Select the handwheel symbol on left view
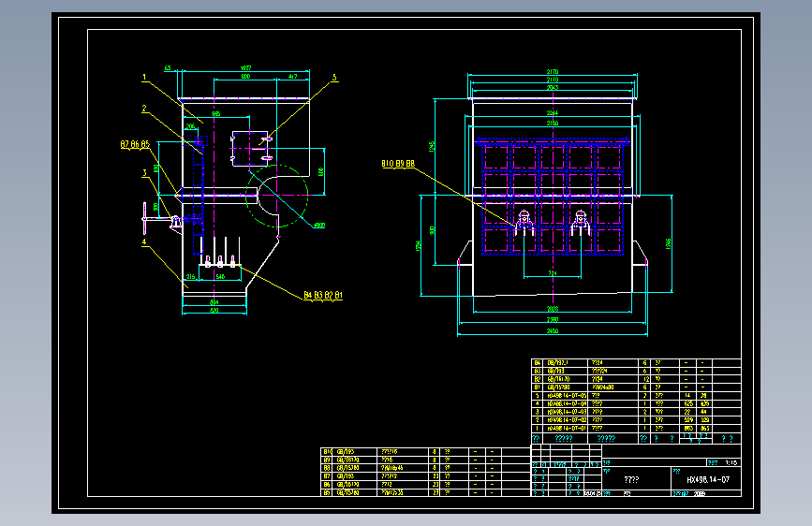The height and width of the screenshot is (526, 812). pyautogui.click(x=145, y=218)
